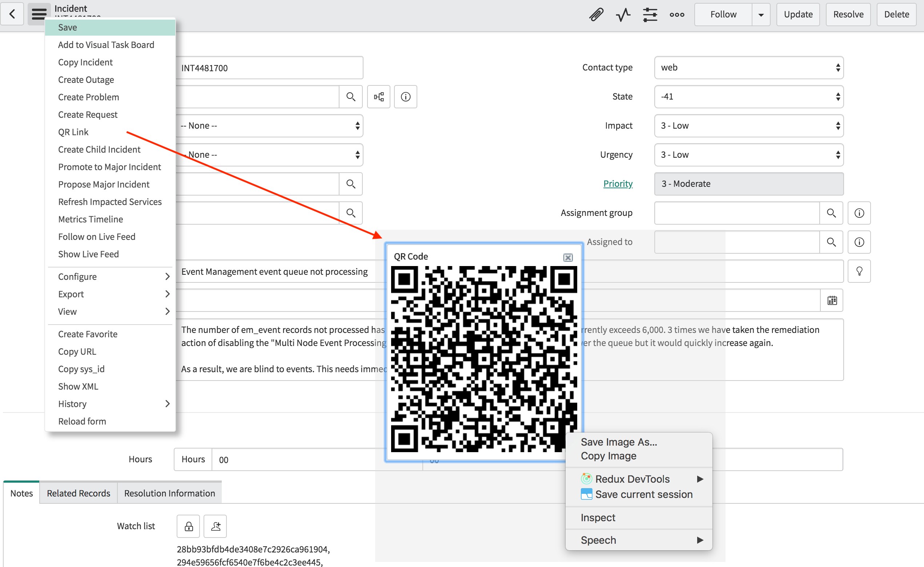Close the QR Code popup

click(568, 257)
